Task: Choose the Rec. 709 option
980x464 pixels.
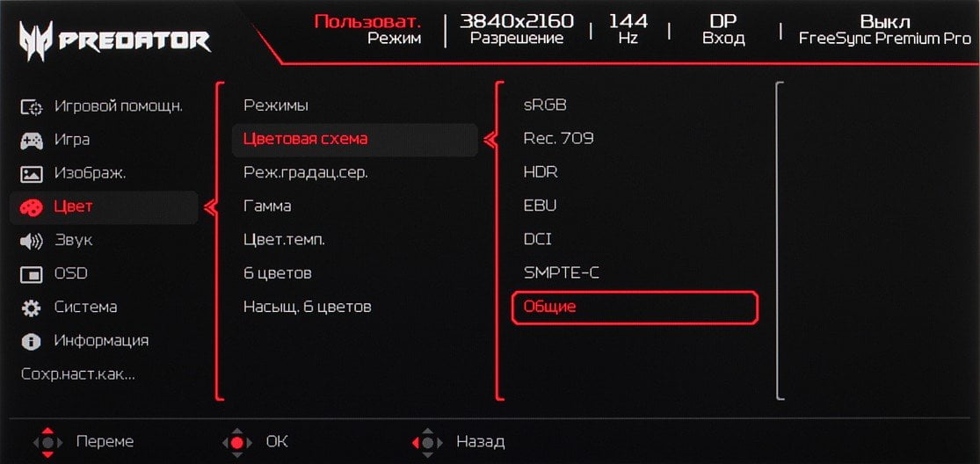Action: tap(558, 139)
